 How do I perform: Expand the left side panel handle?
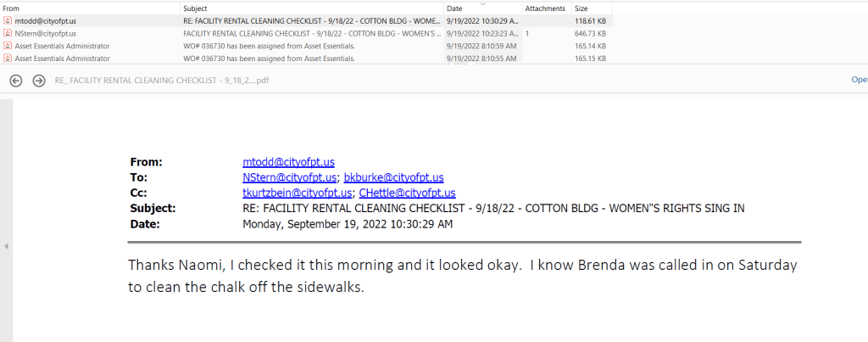[6, 246]
